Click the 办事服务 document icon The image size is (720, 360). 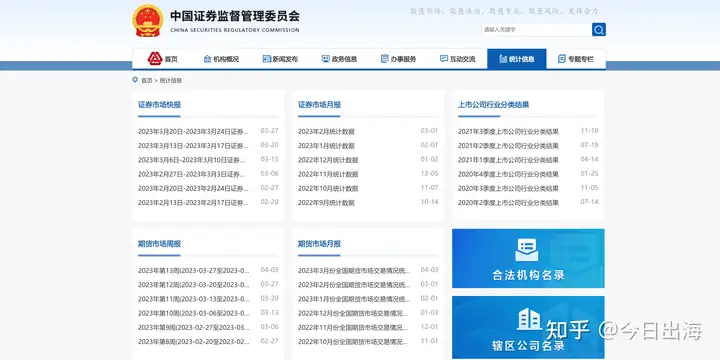click(x=384, y=59)
